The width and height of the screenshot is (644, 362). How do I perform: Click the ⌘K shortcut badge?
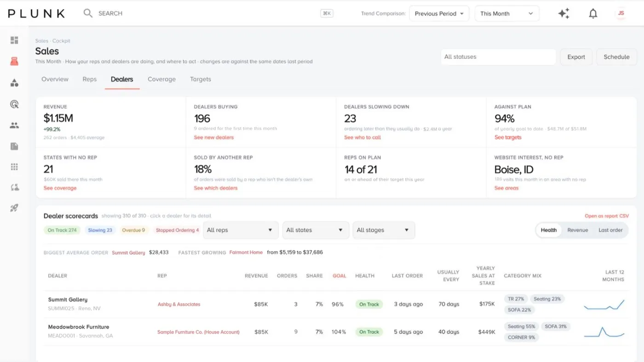(x=327, y=13)
